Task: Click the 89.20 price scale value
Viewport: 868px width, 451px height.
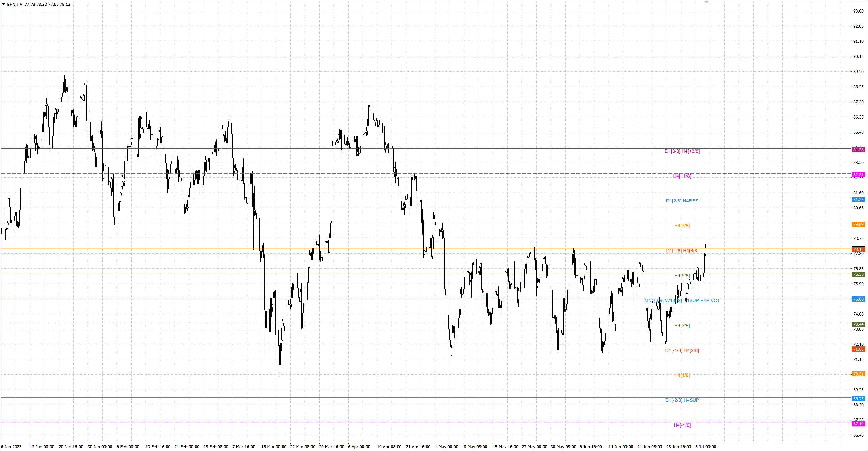Action: [x=858, y=72]
